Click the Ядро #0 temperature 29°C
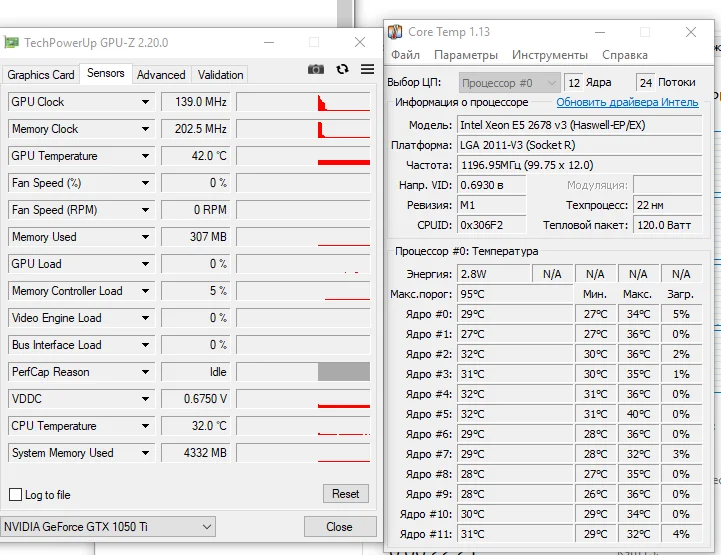Screen dimensions: 721x555 [x=515, y=314]
